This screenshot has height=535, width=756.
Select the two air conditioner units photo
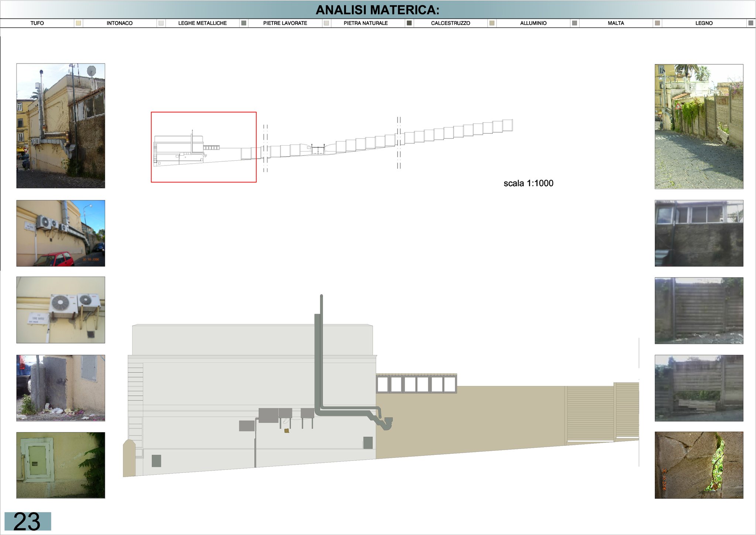point(61,310)
